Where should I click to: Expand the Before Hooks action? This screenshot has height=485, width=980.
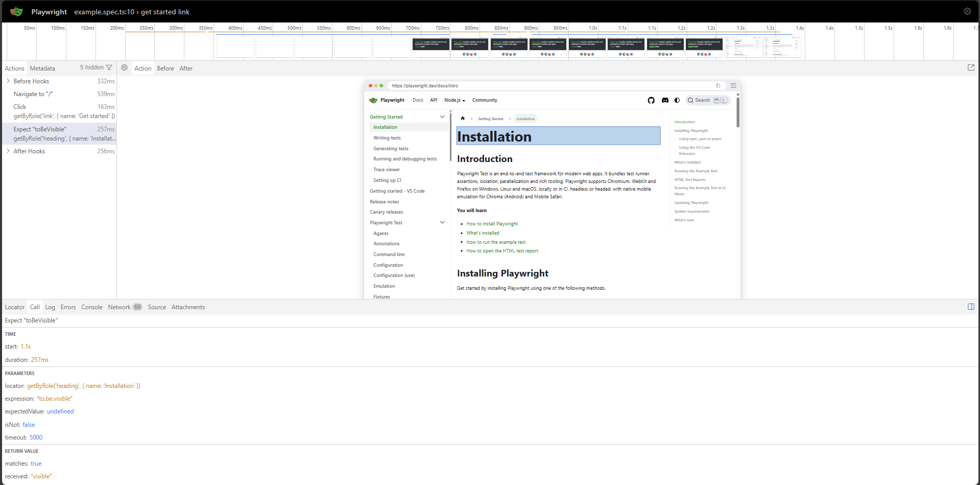pos(8,81)
